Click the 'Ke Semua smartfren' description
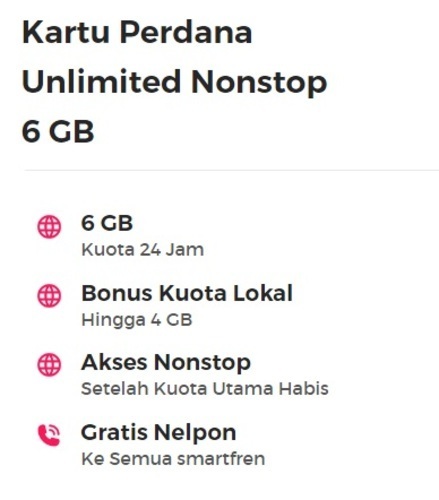Image resolution: width=439 pixels, height=500 pixels. tap(173, 459)
